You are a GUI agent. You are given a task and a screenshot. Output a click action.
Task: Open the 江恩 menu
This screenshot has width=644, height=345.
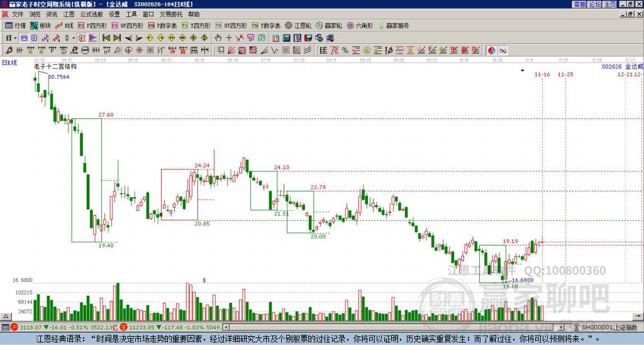coord(69,14)
